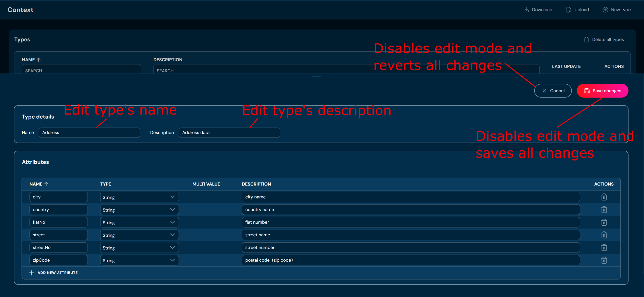Delete the country attribute row
Viewport: 644px width, 297px height.
pyautogui.click(x=604, y=210)
